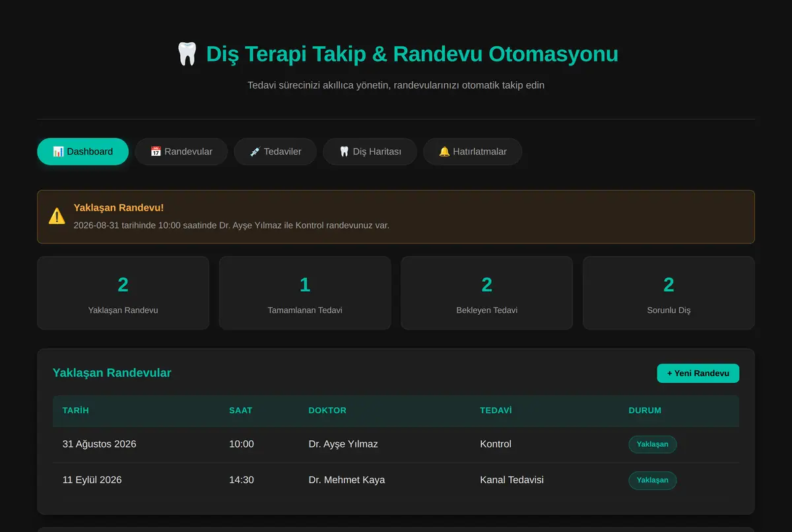Viewport: 792px width, 532px height.
Task: Select the 11 Eylül 2026 date cell
Action: tap(92, 479)
